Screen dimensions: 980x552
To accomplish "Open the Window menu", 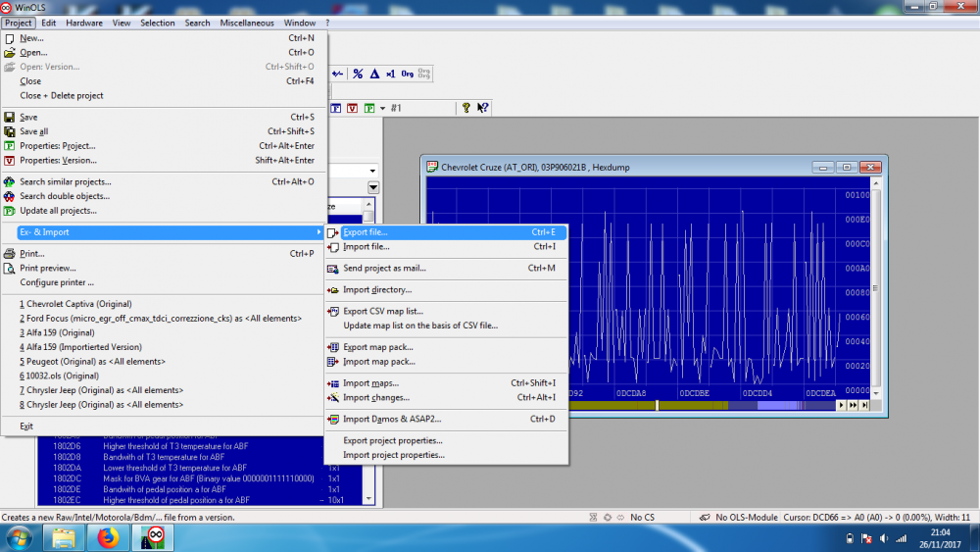I will [299, 23].
